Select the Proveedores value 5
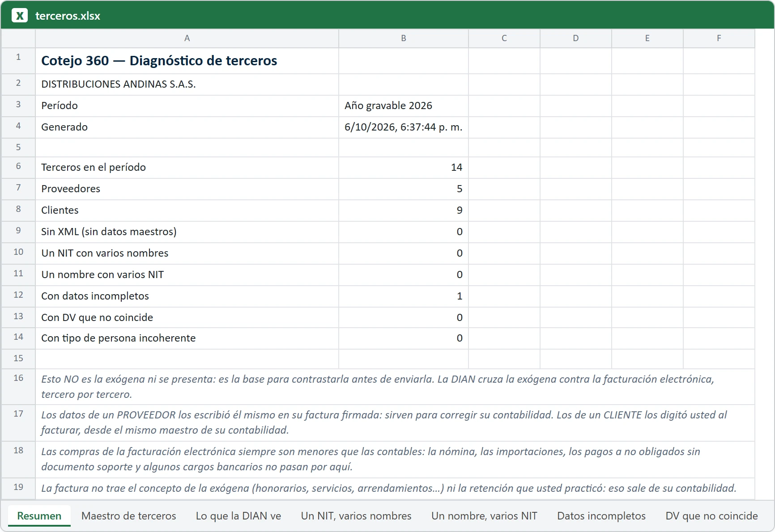The image size is (775, 532). tap(404, 189)
